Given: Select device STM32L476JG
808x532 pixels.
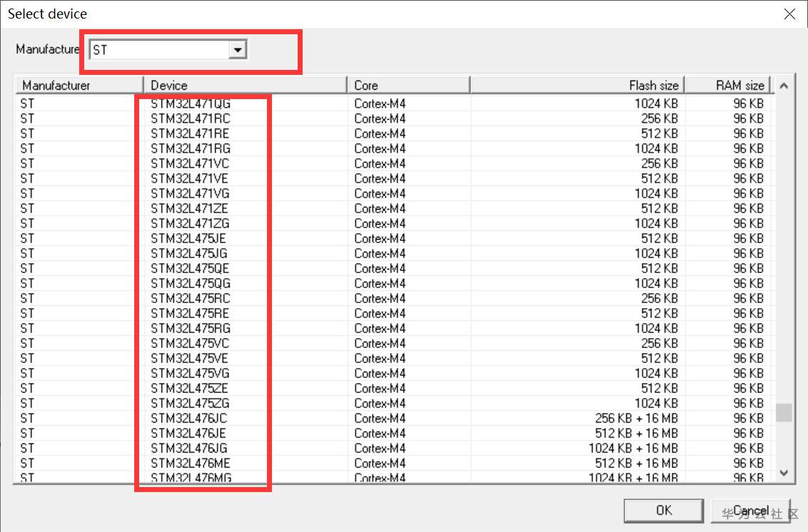Looking at the screenshot, I should pyautogui.click(x=189, y=447).
